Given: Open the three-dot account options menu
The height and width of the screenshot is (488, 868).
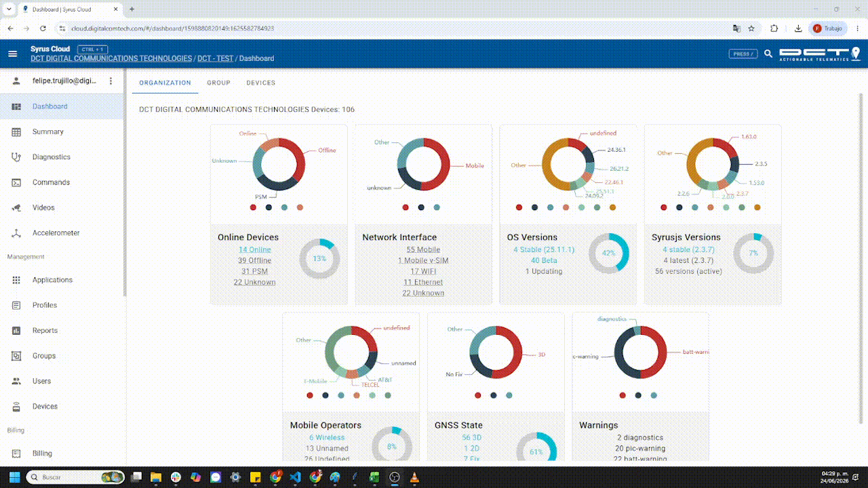Looking at the screenshot, I should coord(111,81).
